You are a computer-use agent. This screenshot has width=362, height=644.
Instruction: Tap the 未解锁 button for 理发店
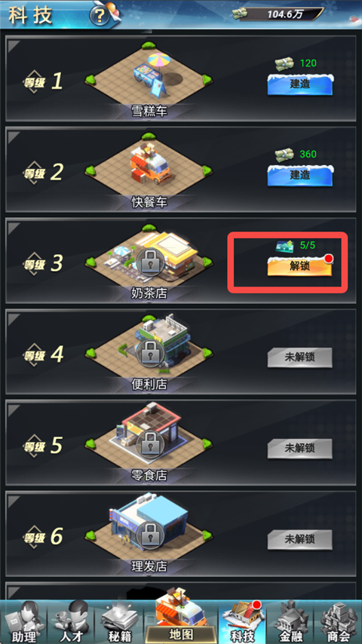[x=299, y=540]
